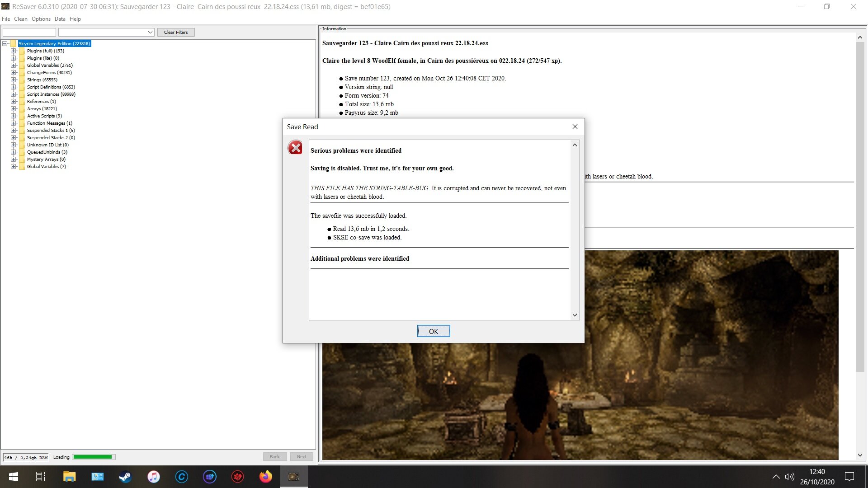The height and width of the screenshot is (488, 868).
Task: Open the Data menu
Action: click(60, 19)
